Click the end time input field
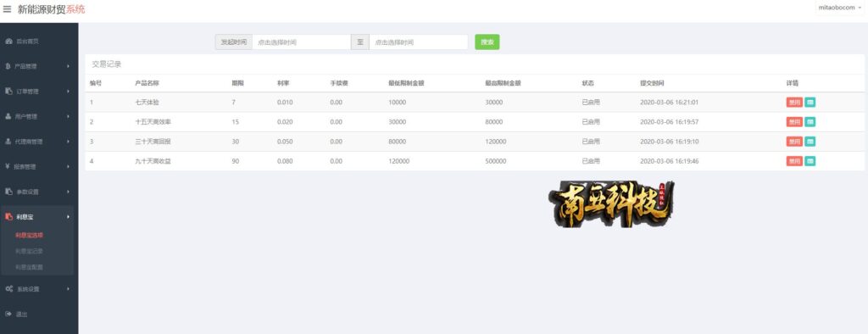868x334 pixels. tap(419, 42)
